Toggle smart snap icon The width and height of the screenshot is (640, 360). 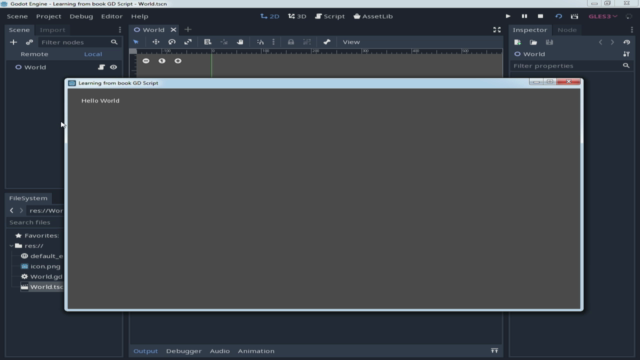[260, 42]
